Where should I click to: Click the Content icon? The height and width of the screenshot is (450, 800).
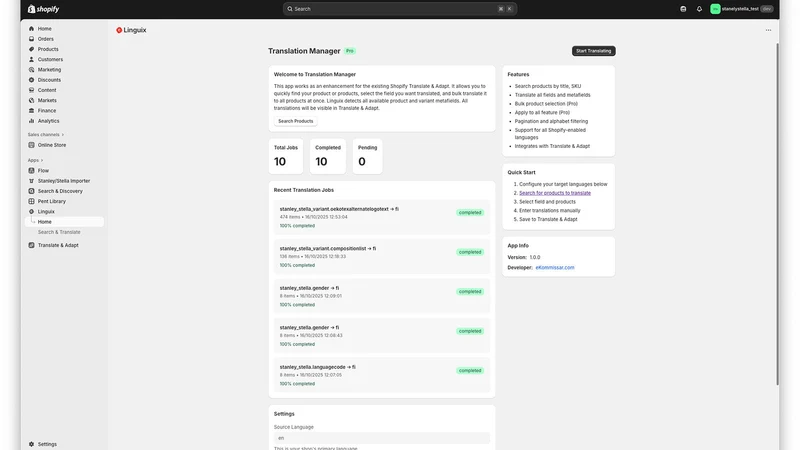31,90
